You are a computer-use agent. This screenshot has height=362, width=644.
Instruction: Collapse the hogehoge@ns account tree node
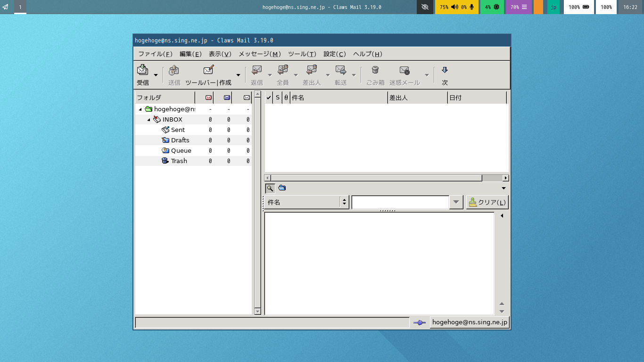click(x=140, y=109)
